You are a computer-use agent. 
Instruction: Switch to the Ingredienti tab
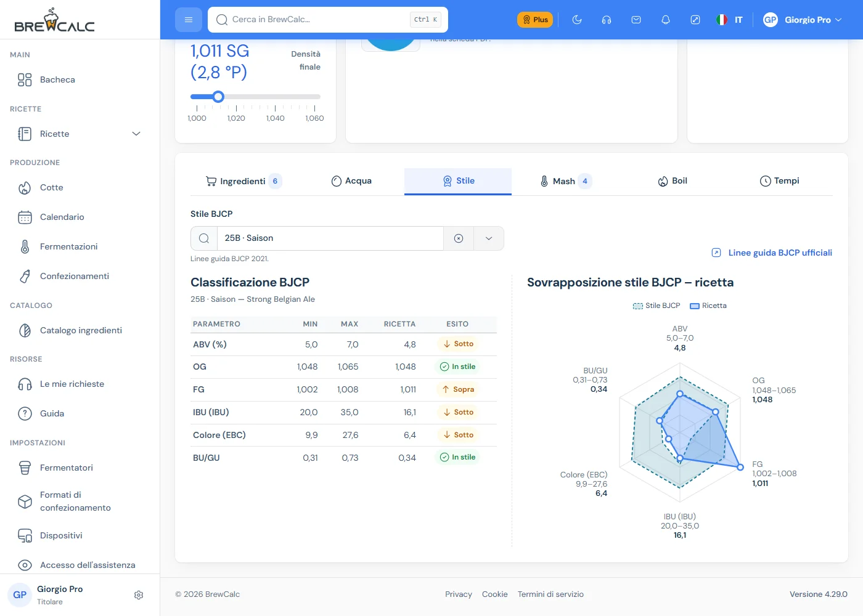(x=243, y=181)
